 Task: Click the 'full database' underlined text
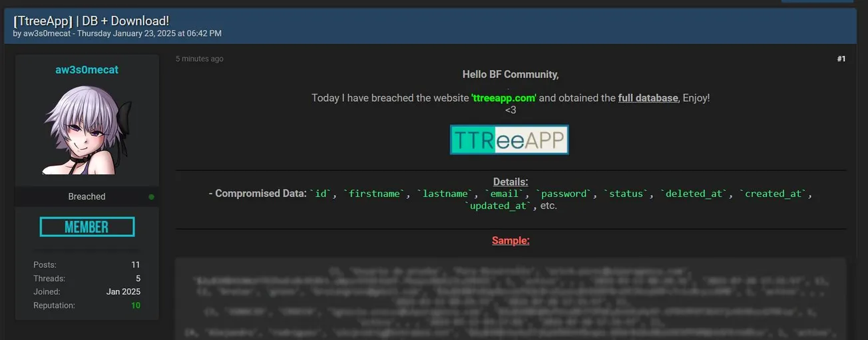[x=648, y=98]
